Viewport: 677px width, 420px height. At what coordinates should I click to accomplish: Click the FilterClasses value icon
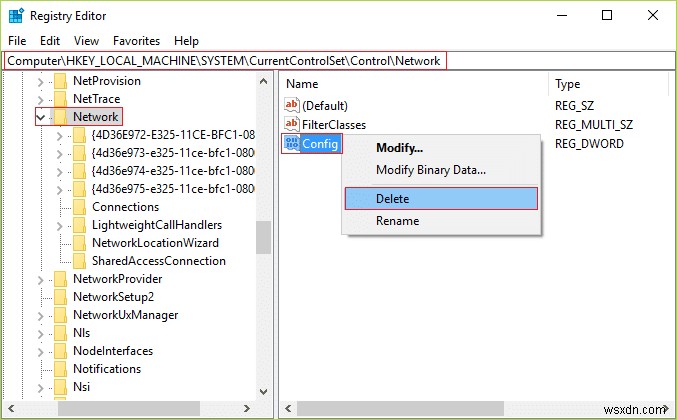click(292, 125)
